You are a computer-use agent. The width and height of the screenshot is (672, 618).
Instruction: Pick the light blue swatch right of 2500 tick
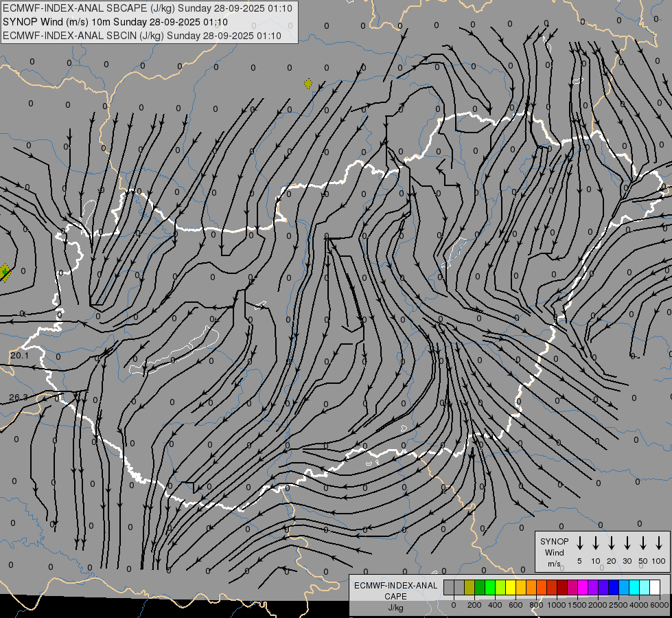(625, 587)
